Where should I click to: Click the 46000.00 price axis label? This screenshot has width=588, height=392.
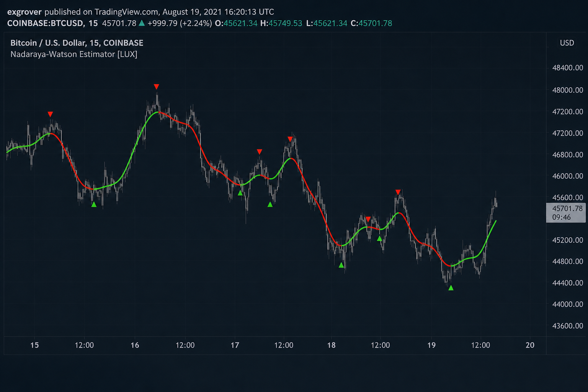[568, 176]
